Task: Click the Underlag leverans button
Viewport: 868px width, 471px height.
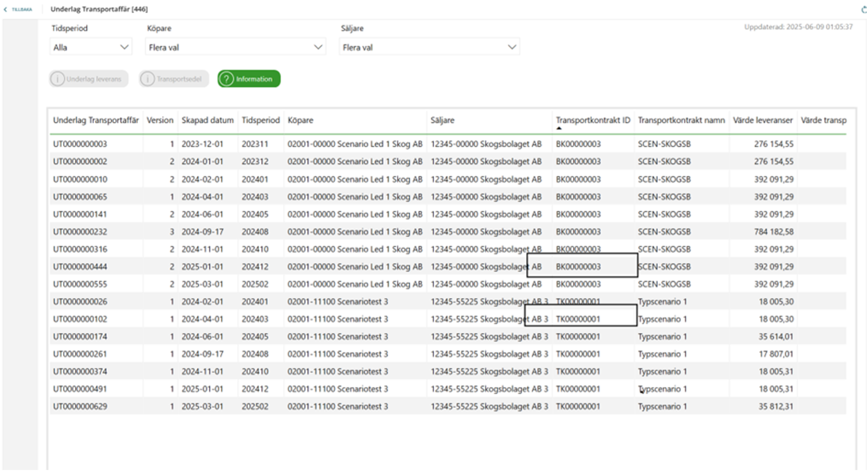Action: coord(89,79)
